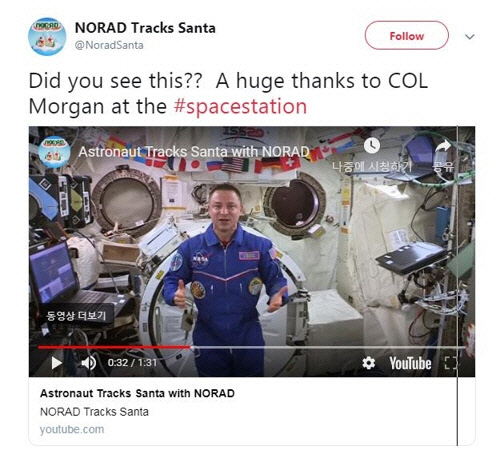Expand the tweet options chevron

469,36
